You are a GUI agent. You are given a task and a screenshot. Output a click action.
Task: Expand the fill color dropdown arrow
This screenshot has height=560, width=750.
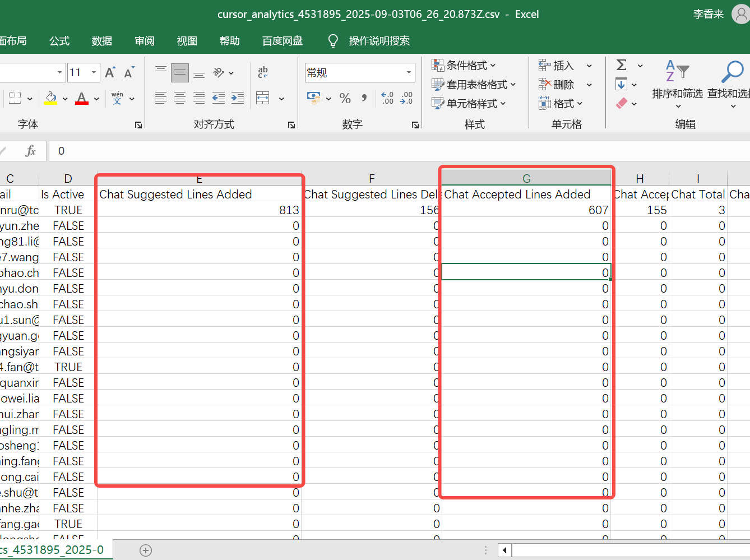[65, 99]
